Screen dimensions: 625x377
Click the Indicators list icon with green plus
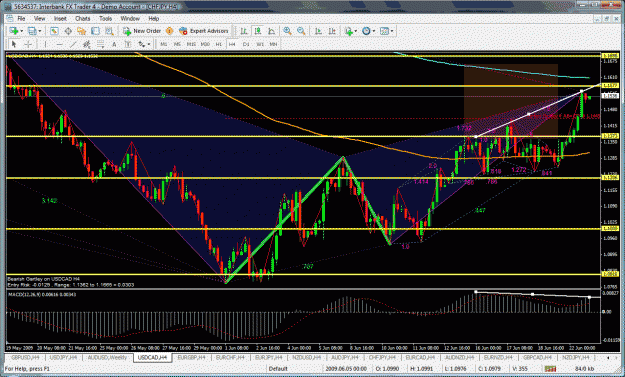[349, 31]
